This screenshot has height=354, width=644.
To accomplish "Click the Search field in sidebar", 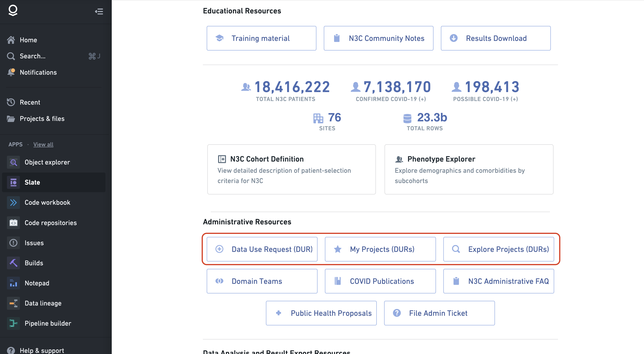I will 32,56.
